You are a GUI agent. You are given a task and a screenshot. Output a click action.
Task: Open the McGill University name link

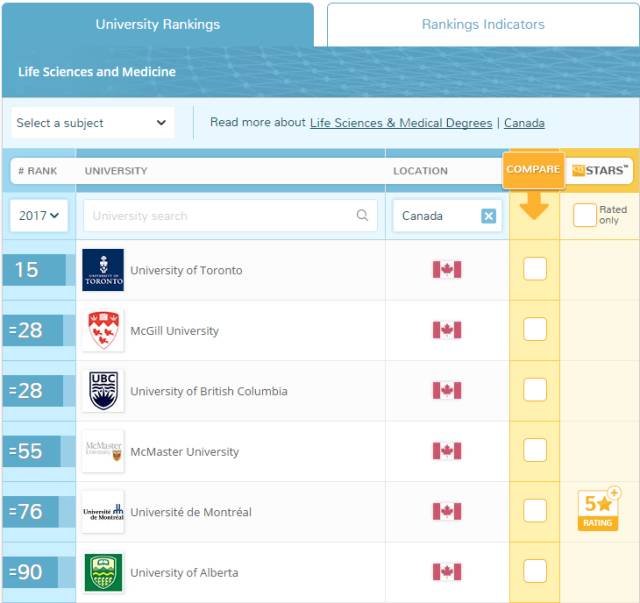tap(174, 331)
